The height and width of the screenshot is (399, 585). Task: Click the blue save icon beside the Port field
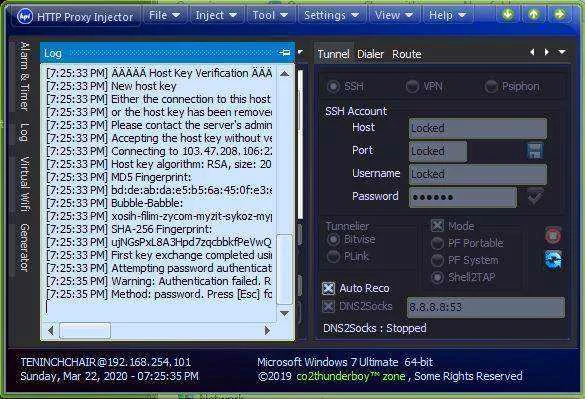[535, 151]
